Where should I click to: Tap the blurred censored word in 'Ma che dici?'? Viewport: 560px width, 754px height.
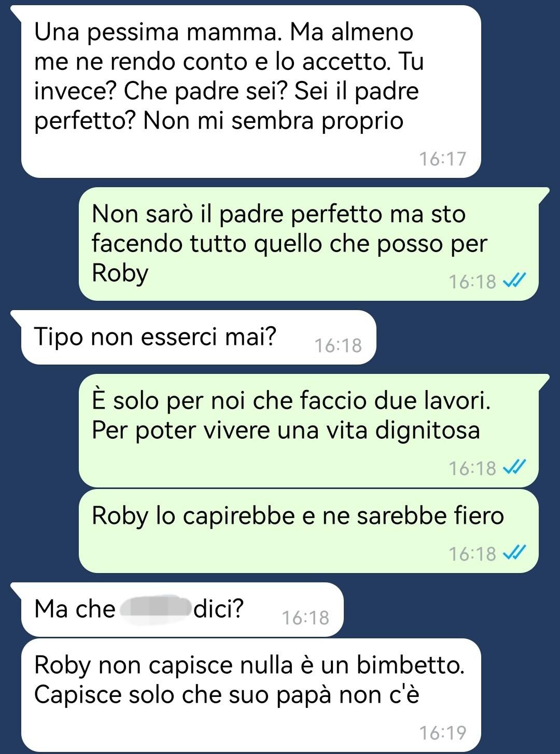click(155, 610)
